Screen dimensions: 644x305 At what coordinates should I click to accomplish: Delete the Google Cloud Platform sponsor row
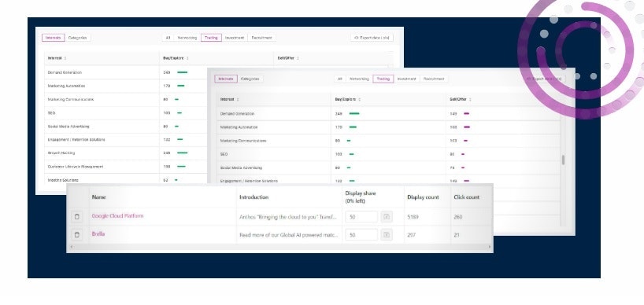tap(77, 217)
